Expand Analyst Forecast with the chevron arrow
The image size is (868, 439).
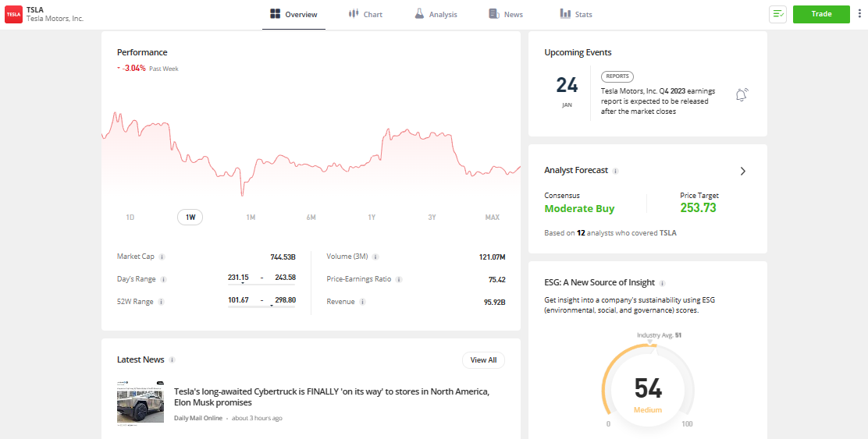(742, 171)
